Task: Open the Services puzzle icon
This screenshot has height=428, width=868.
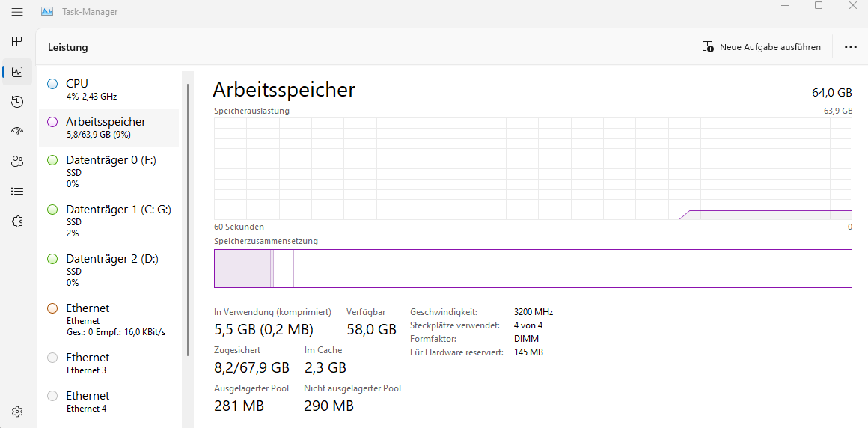Action: click(x=17, y=221)
